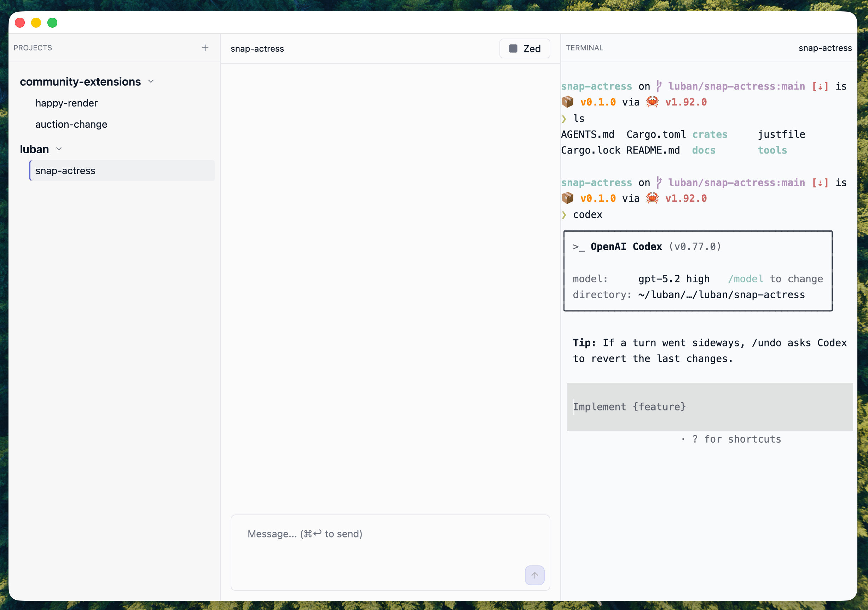The height and width of the screenshot is (610, 868).
Task: Click the crab emoji above codex command
Action: (x=652, y=198)
